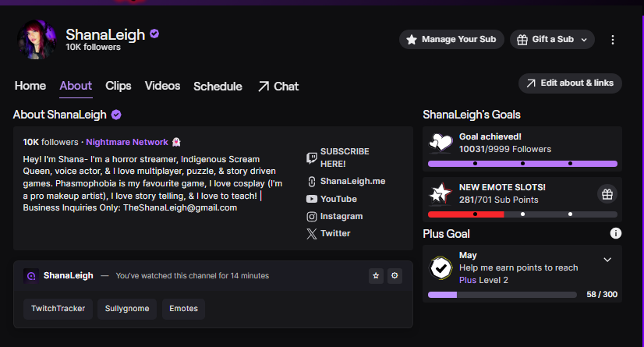Click the gift box icon in Gift a Sub
Viewport: 644px width, 347px height.
522,40
